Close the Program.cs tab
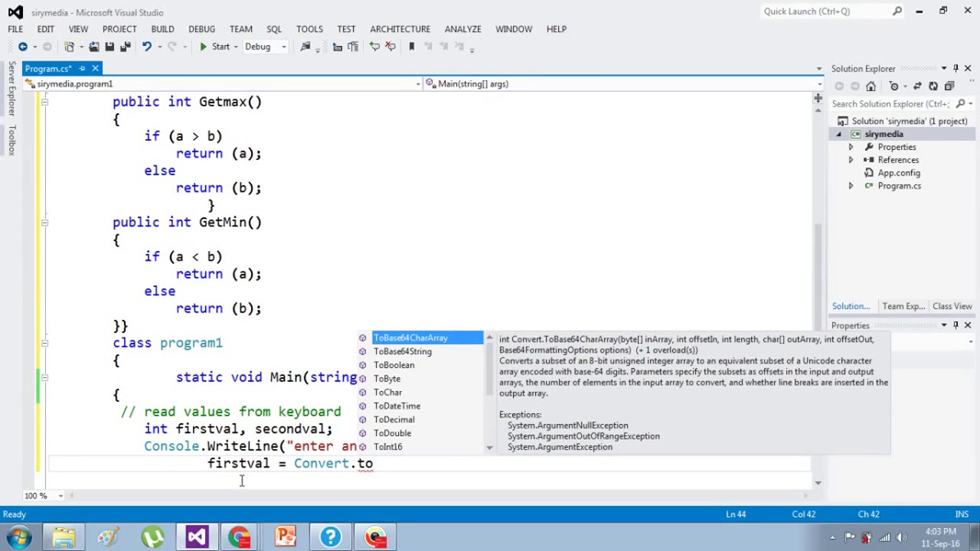980x551 pixels. point(96,69)
